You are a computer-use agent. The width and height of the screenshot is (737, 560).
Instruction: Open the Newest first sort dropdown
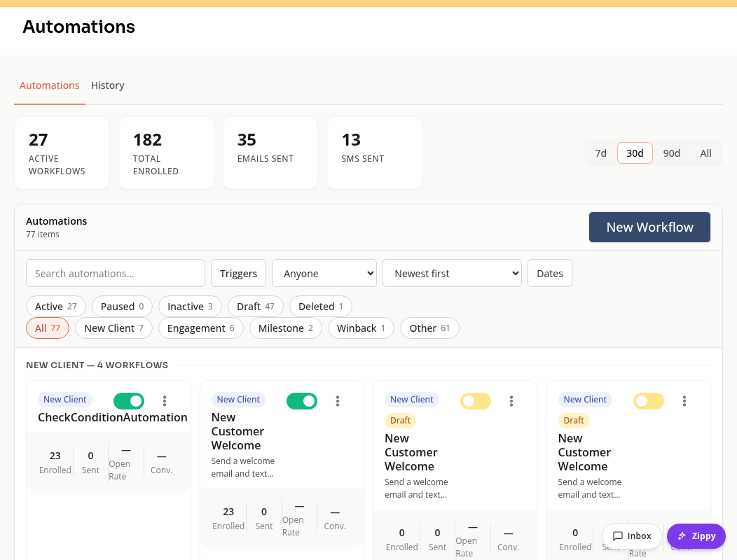(452, 273)
